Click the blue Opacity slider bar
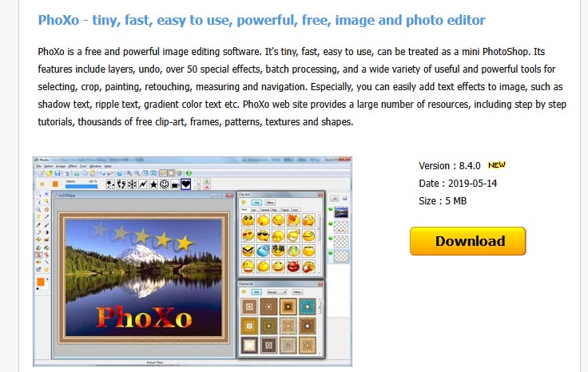The width and height of the screenshot is (588, 372). (81, 186)
